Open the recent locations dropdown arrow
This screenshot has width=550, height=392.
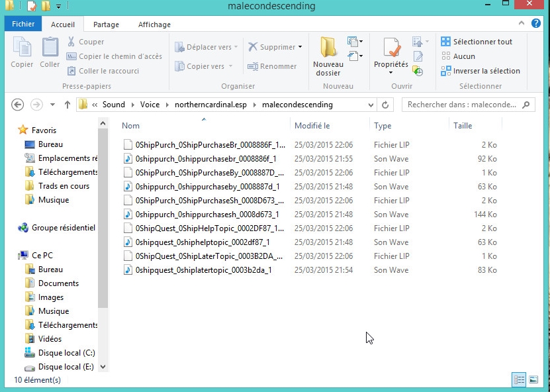[52, 105]
